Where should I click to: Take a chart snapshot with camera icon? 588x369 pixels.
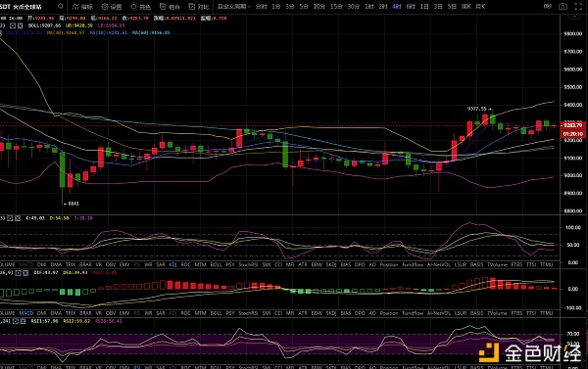563,7
